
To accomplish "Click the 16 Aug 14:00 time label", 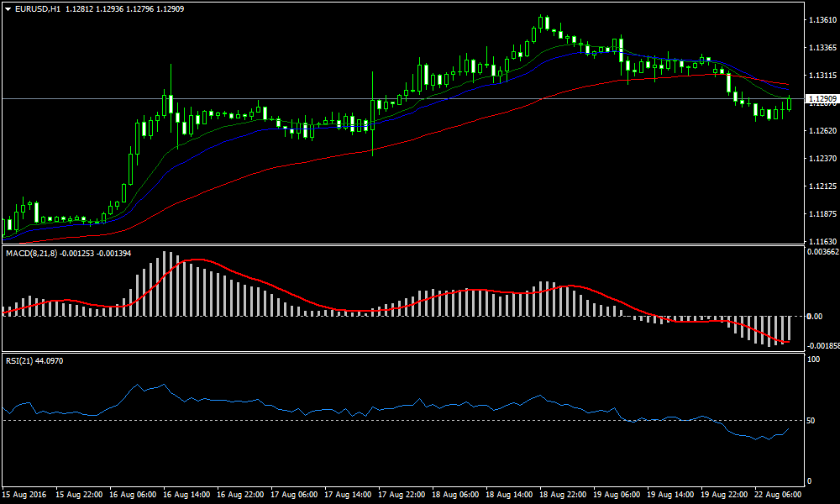I will 185,495.
